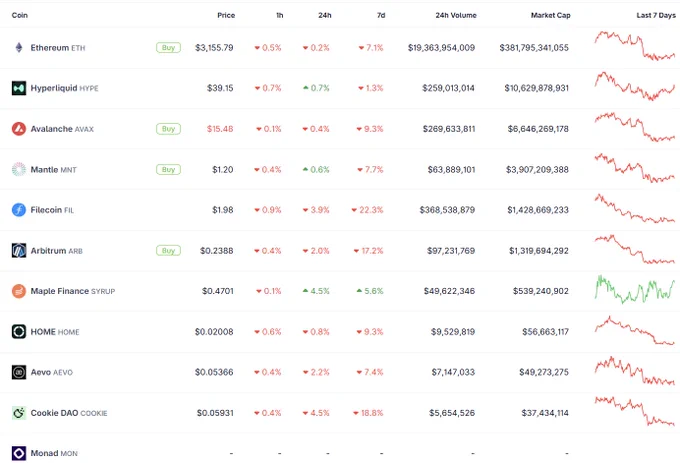Viewport: 680px width, 463px height.
Task: Click Arbitrum price $0.2388
Action: [216, 251]
